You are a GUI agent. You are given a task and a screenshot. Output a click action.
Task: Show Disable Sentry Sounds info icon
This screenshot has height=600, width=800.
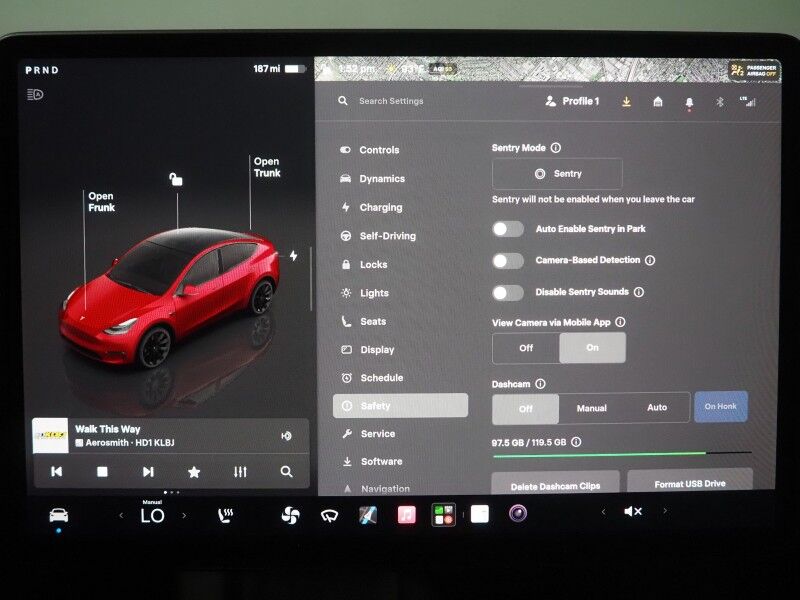pyautogui.click(x=638, y=292)
